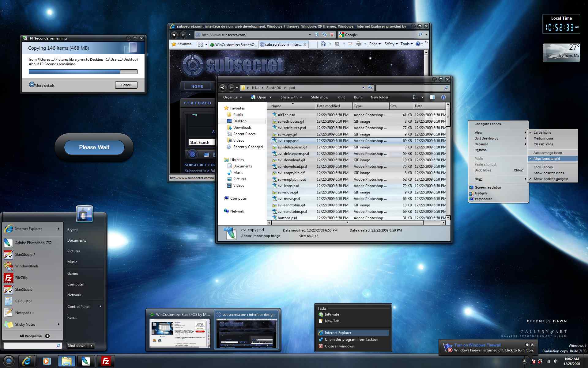This screenshot has height=368, width=588.
Task: Select Classic icons view option
Action: click(552, 144)
